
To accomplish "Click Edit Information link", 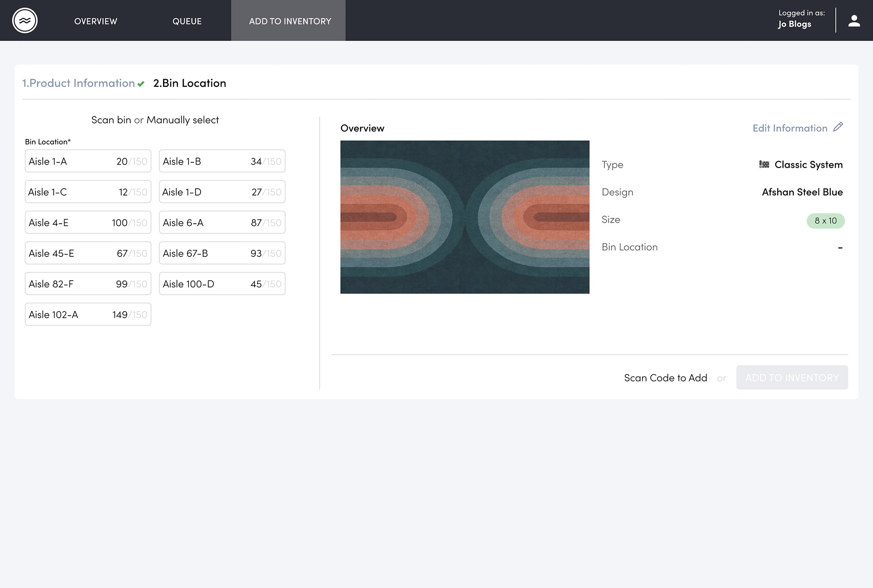I will pyautogui.click(x=790, y=128).
